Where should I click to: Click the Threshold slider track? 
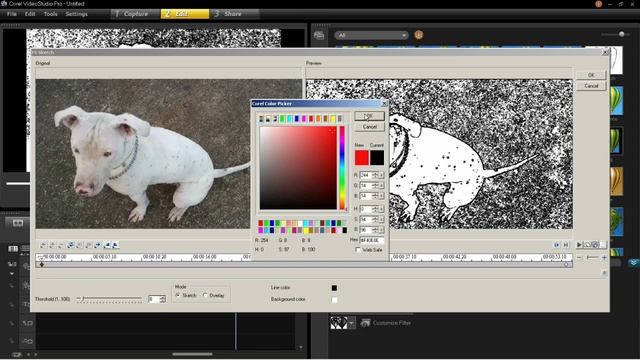109,299
